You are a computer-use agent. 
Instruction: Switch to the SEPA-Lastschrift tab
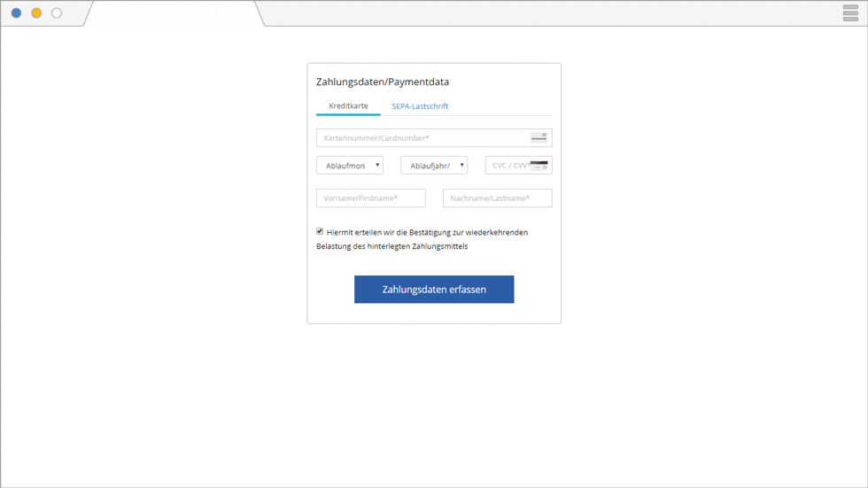[420, 106]
